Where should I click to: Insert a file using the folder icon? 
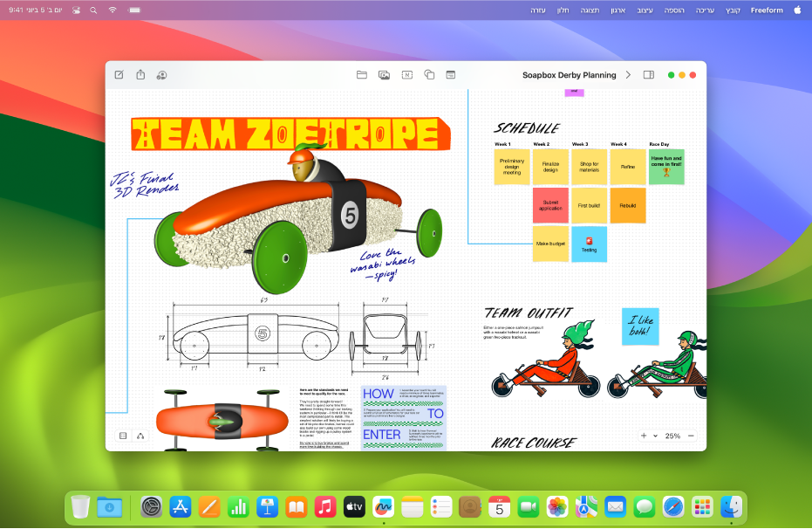[x=362, y=74]
